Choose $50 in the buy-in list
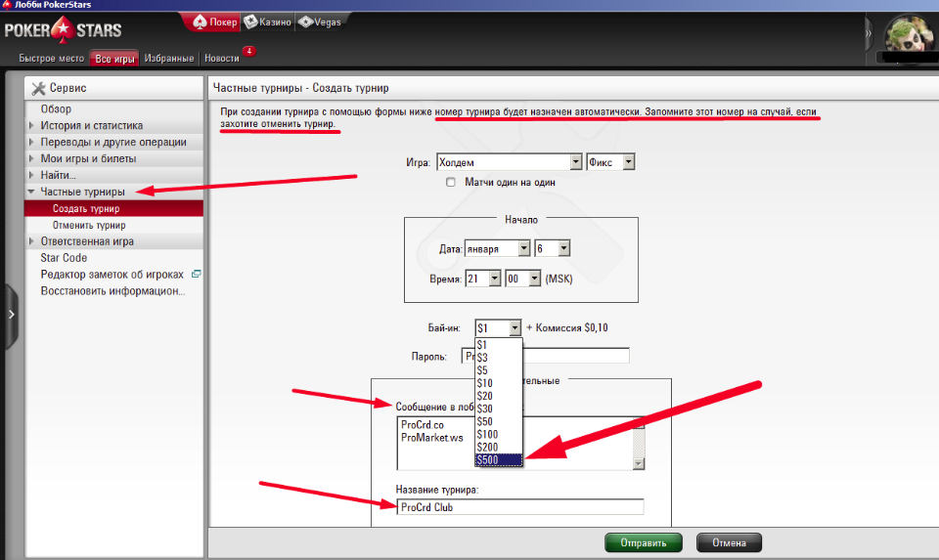 [498, 422]
